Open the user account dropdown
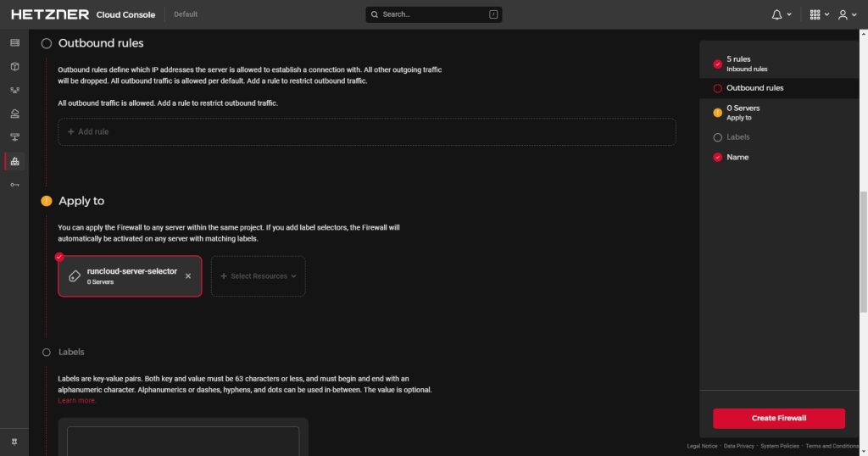The width and height of the screenshot is (868, 456). pyautogui.click(x=846, y=14)
